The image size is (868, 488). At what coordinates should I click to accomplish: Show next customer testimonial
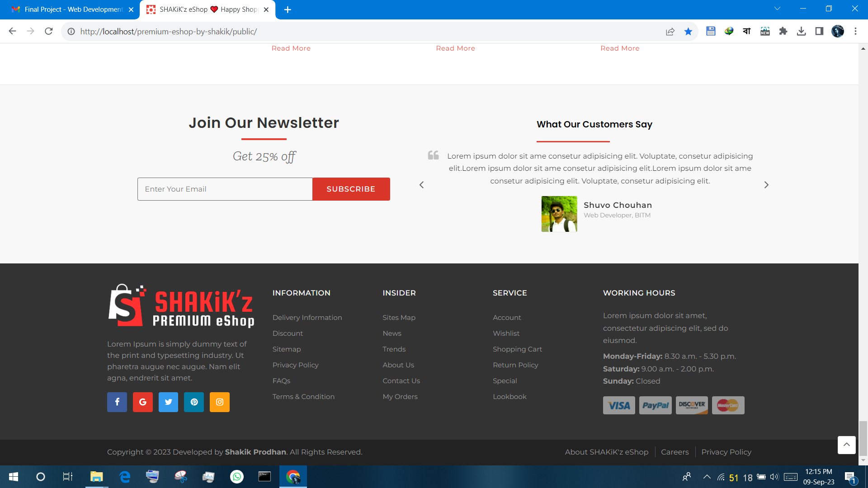click(766, 185)
